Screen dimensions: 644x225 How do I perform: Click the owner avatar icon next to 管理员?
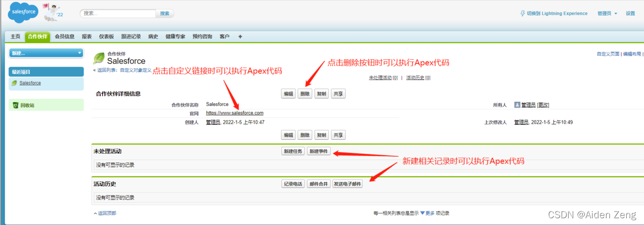click(x=517, y=105)
